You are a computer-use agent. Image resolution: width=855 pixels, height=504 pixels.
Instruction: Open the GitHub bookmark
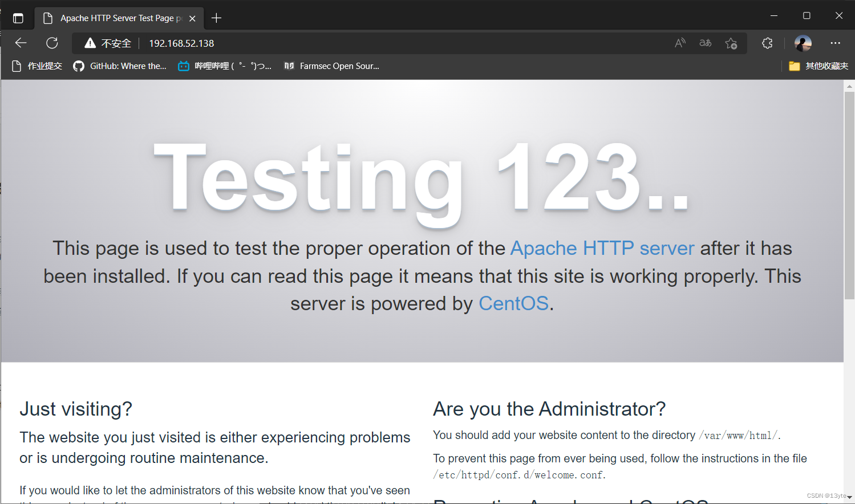tap(120, 66)
